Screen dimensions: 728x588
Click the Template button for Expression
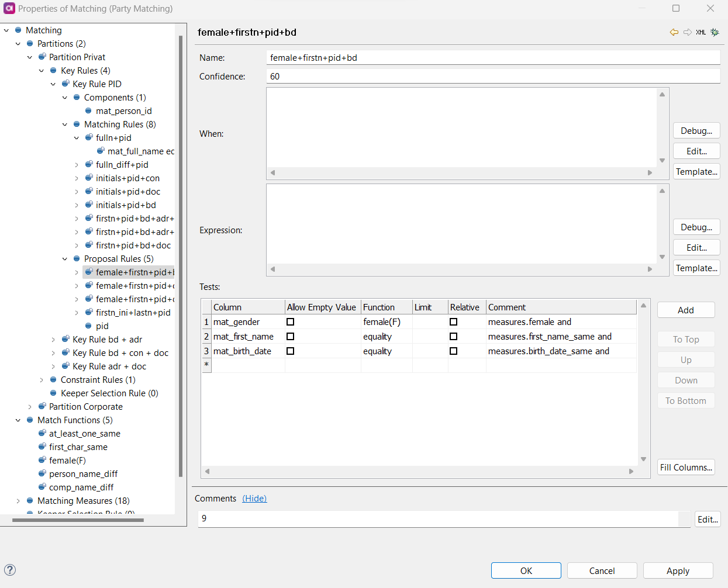[696, 268]
